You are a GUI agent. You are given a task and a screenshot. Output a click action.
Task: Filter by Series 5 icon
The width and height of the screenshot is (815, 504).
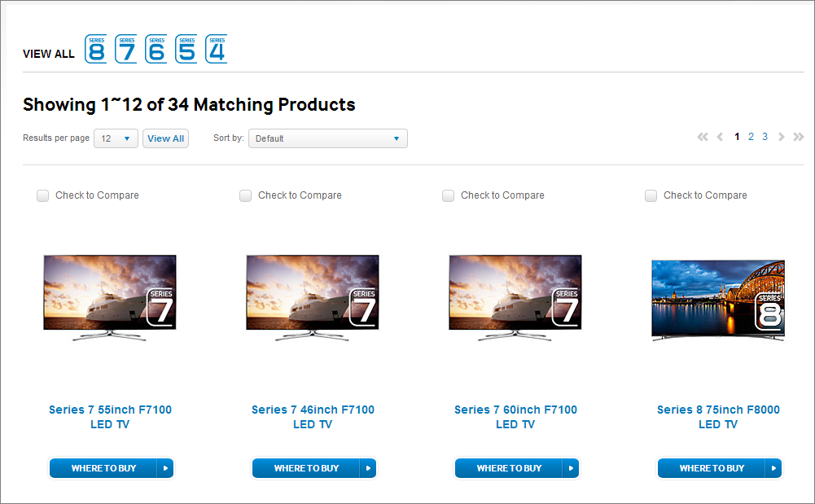[186, 50]
